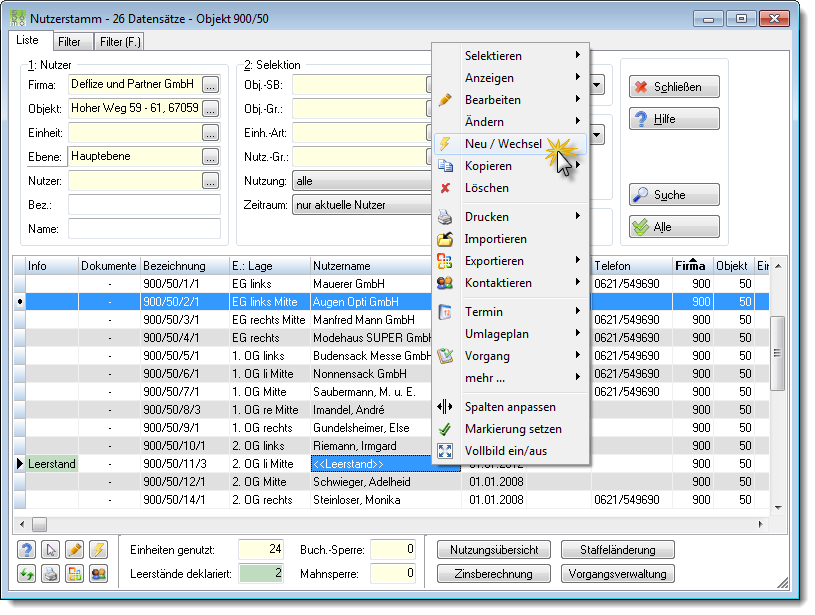Viewport: 815px width, 615px height.
Task: Click the pencil edit icon in bottom toolbar
Action: pyautogui.click(x=74, y=549)
